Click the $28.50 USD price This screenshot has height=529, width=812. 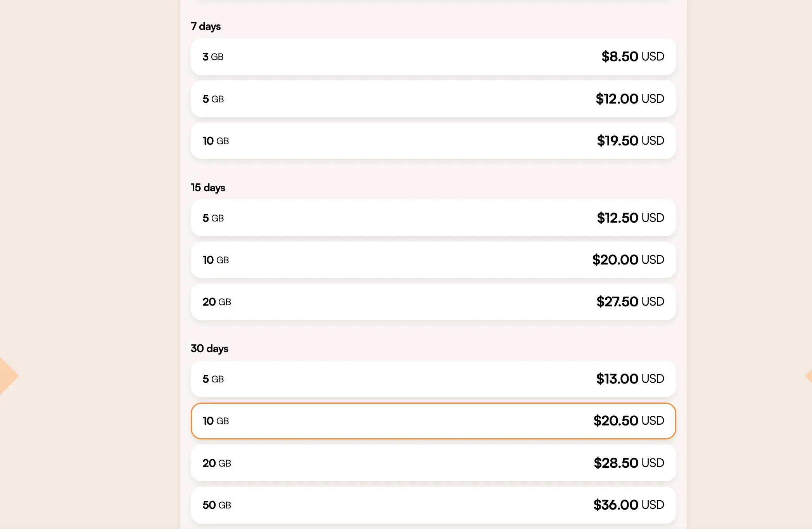coord(629,463)
